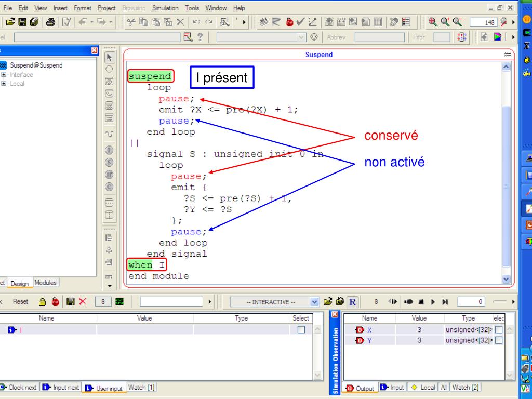Expand the Local tree node
532x399 pixels.
4,83
